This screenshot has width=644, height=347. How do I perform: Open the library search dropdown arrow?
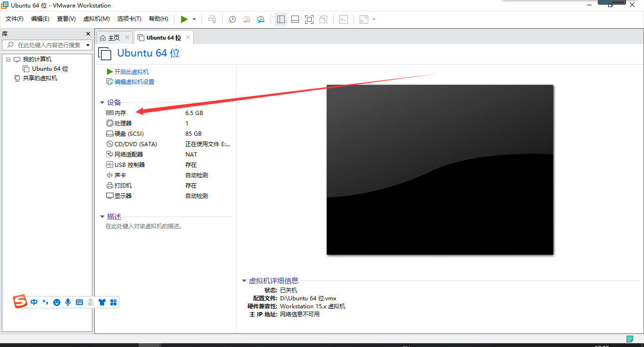point(88,45)
